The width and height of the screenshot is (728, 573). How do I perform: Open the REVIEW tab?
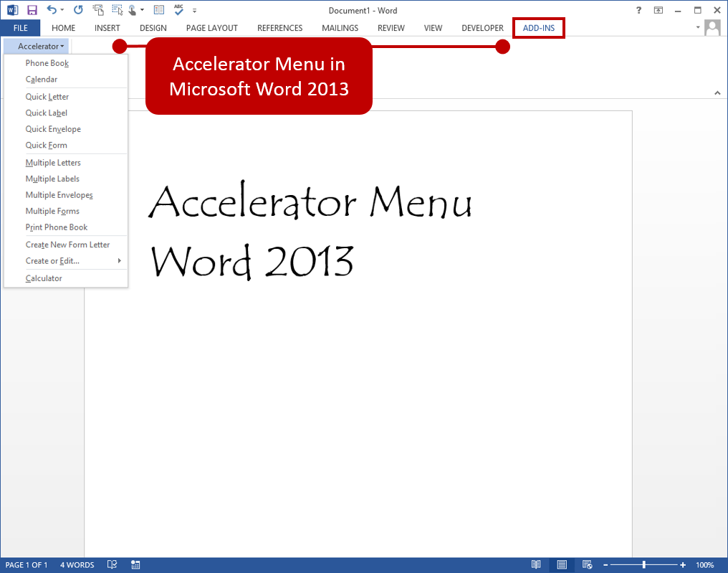391,28
